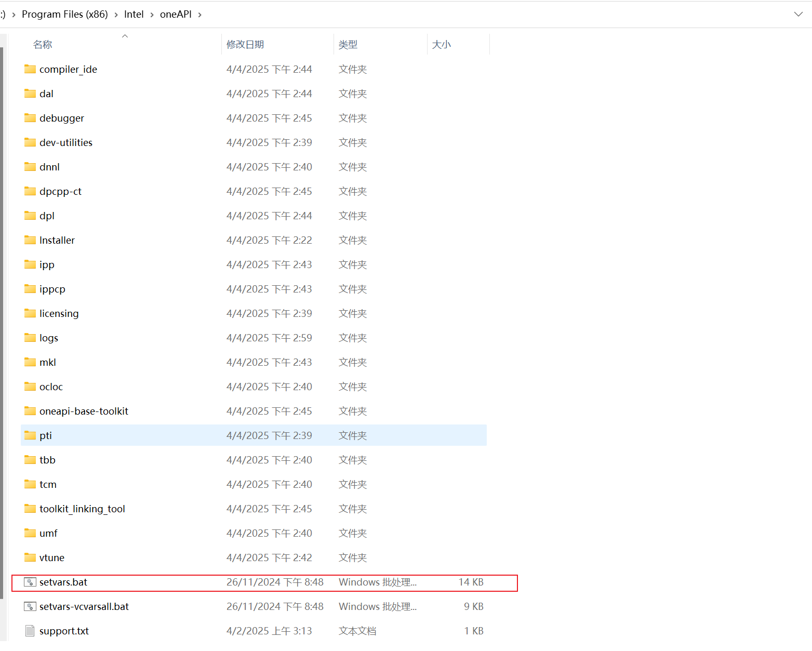Click the oneAPI breadcrumb segment
Image resolution: width=812 pixels, height=651 pixels.
click(176, 15)
